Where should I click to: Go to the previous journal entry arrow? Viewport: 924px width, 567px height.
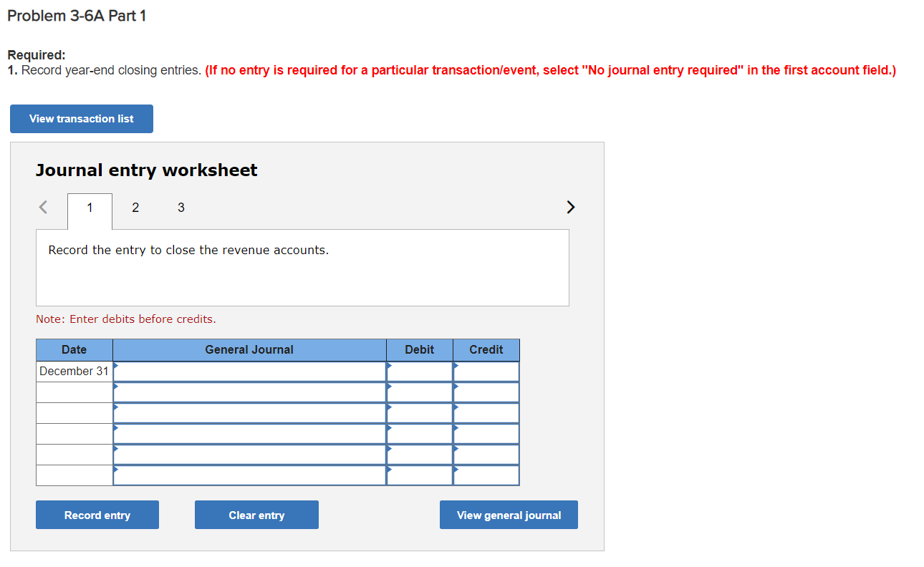(43, 208)
